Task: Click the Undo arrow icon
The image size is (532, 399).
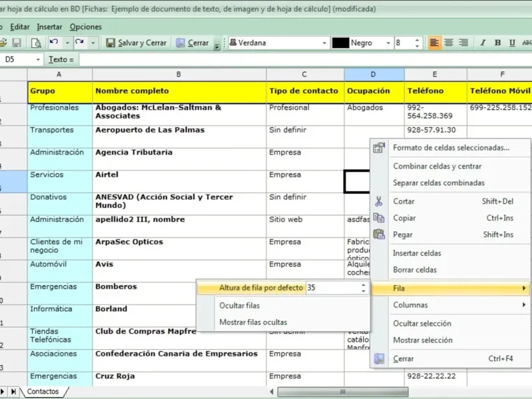Action: click(54, 43)
